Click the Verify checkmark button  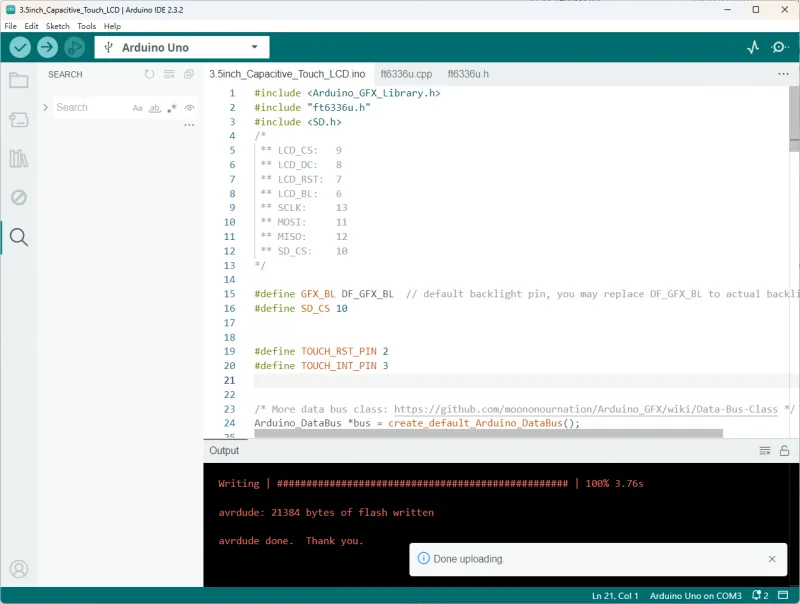pyautogui.click(x=20, y=47)
